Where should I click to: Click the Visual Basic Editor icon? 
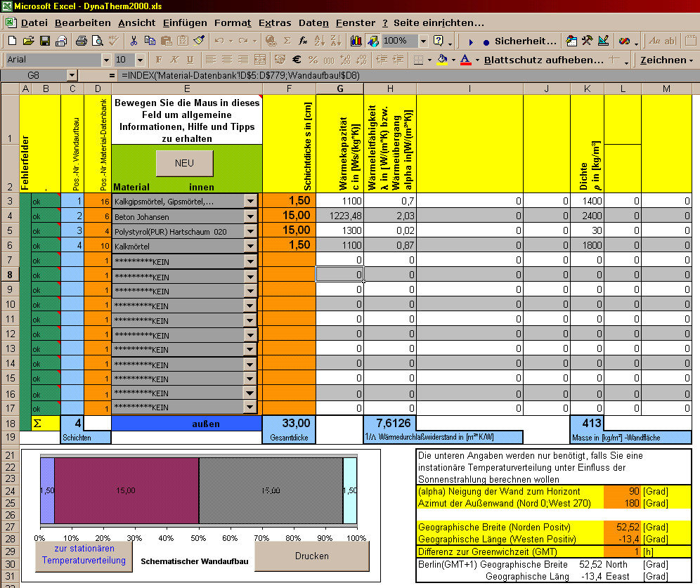point(571,41)
